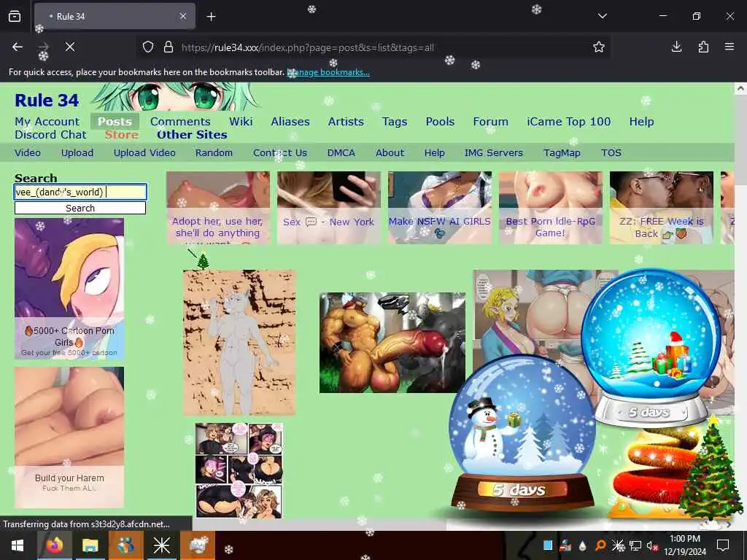Click the muted volume icon in system tray
747x560 pixels.
pyautogui.click(x=651, y=545)
